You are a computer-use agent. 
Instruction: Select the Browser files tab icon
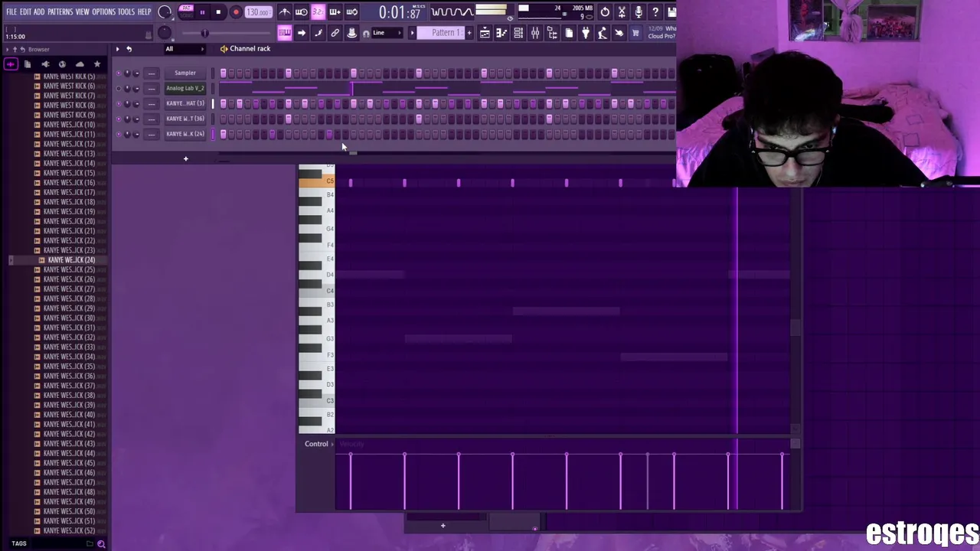[28, 64]
